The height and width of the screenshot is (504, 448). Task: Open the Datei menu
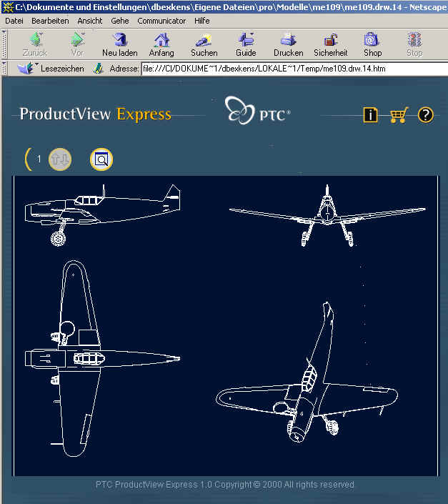pos(14,21)
